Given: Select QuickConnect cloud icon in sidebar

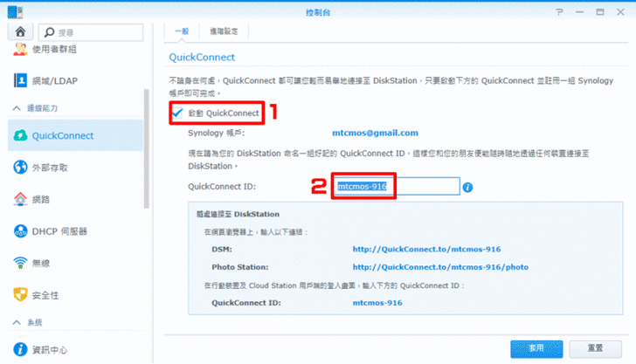Looking at the screenshot, I should [20, 135].
